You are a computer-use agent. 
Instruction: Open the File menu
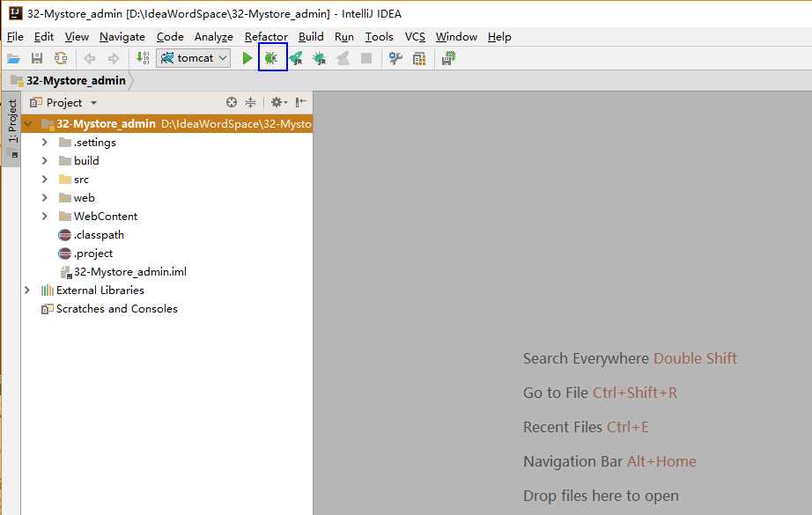15,37
